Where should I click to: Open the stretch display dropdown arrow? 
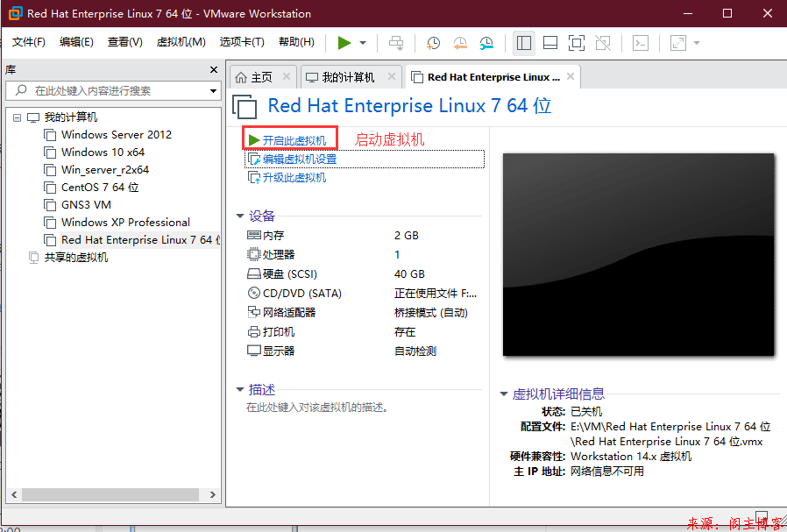[697, 43]
